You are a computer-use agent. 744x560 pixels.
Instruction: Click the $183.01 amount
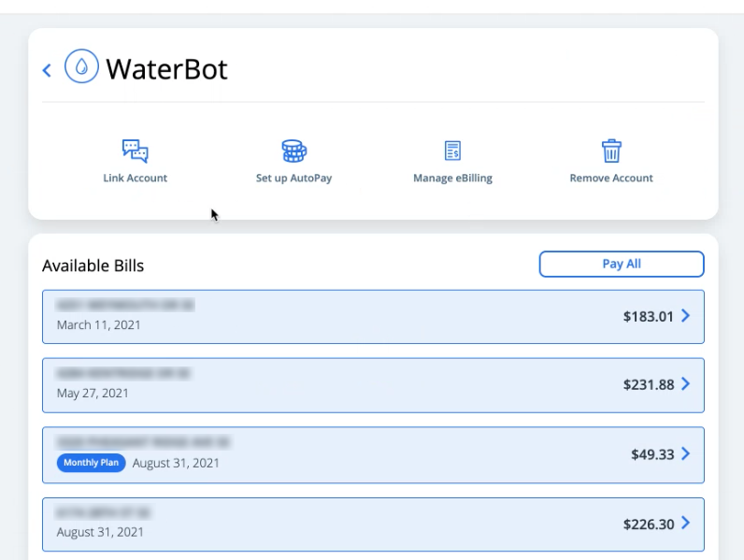click(648, 317)
